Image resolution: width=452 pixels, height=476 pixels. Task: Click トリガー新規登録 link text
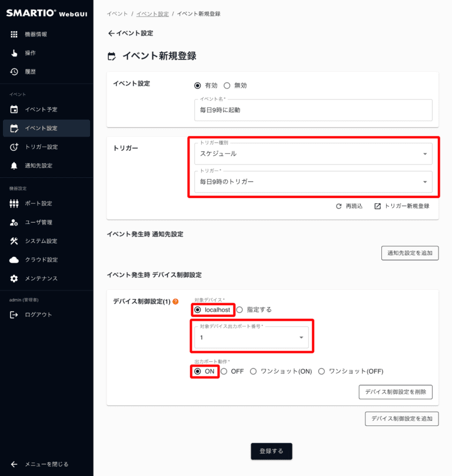point(407,206)
